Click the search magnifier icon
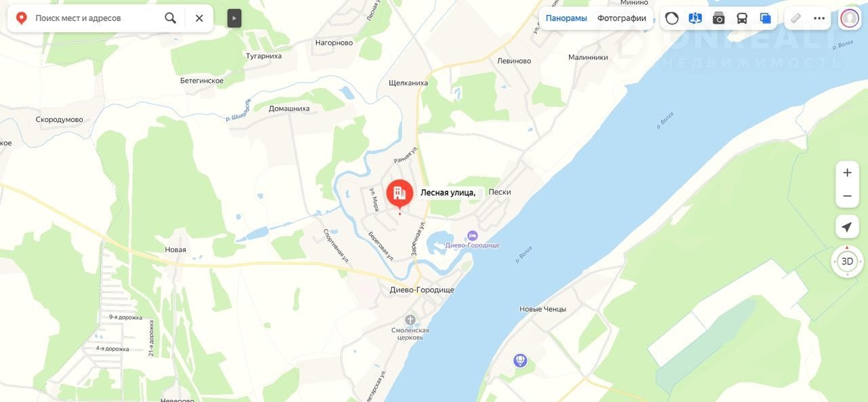This screenshot has width=868, height=402. (170, 18)
